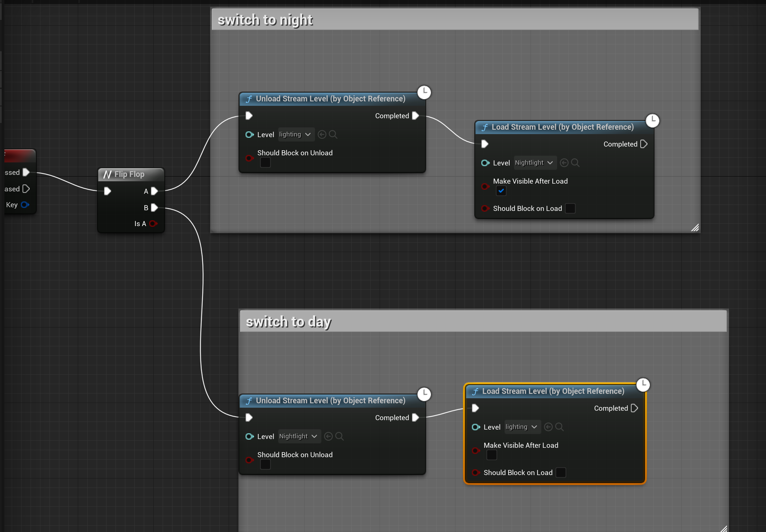This screenshot has width=766, height=532.
Task: Click use-selected arrow icon beside Nightlight in night Load node
Action: coord(564,163)
